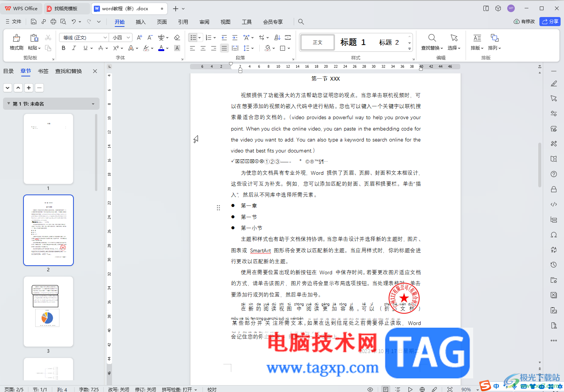This screenshot has width=564, height=392.
Task: Click the 查找替换 (Find Replace) button
Action: (432, 42)
